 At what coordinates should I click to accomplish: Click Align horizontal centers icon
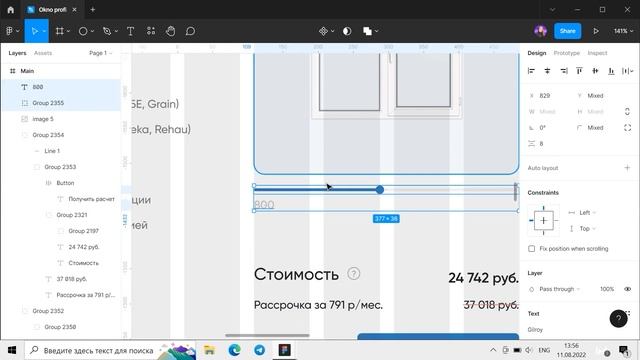click(547, 71)
